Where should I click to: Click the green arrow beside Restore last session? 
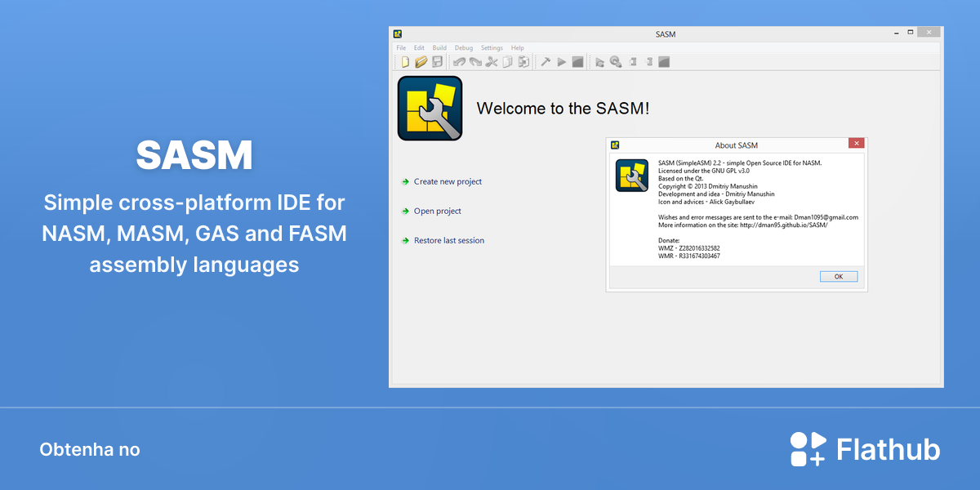click(405, 241)
